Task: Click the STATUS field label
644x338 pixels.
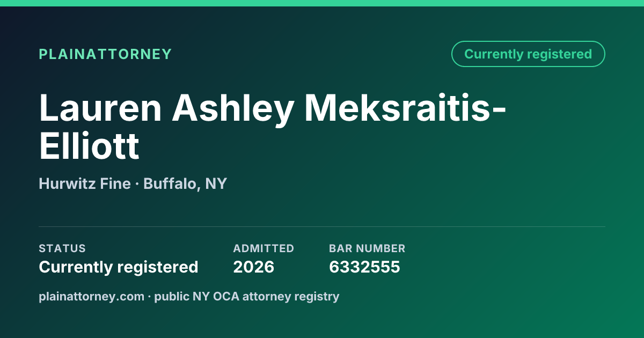Action: point(62,248)
